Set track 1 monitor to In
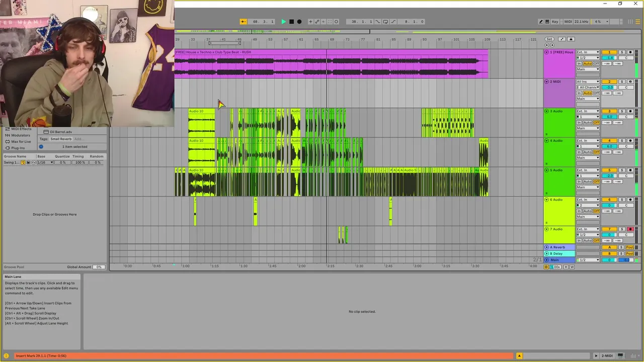The width and height of the screenshot is (644, 362). pos(579,64)
